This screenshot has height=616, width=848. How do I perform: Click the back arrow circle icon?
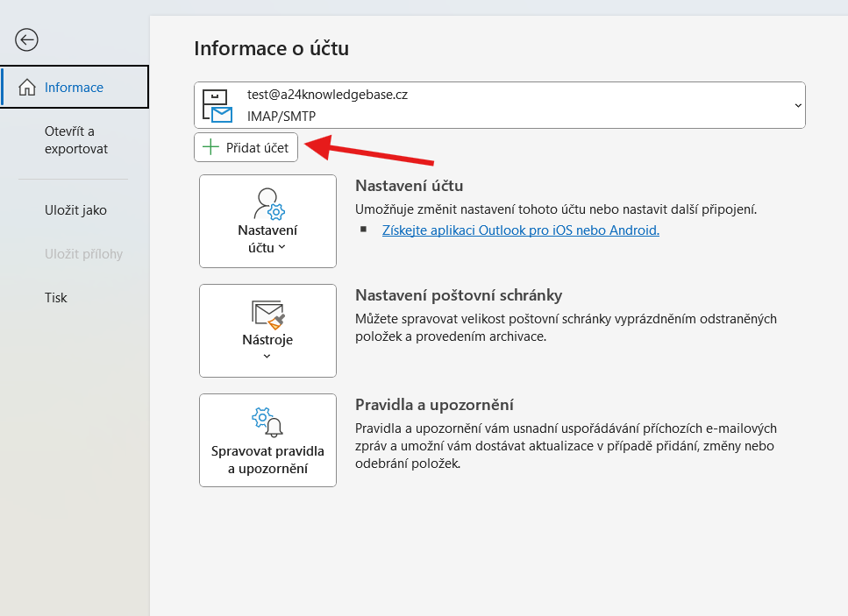(x=26, y=40)
